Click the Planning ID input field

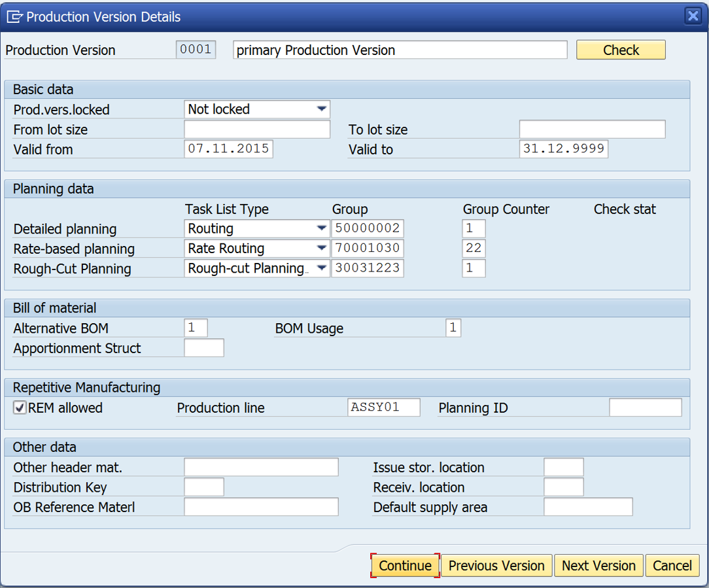pos(645,407)
